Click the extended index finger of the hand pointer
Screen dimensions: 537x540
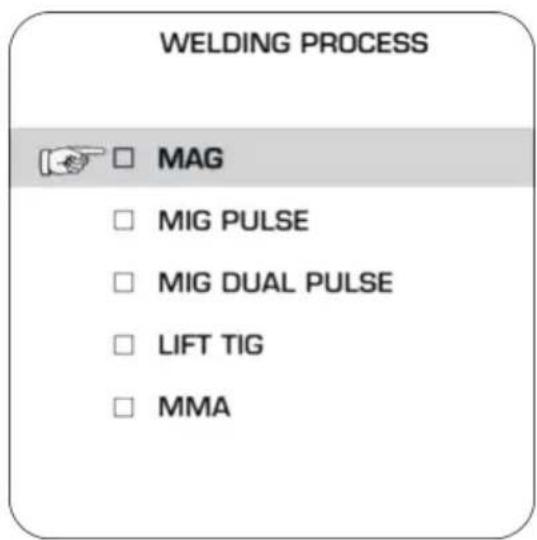pyautogui.click(x=92, y=152)
